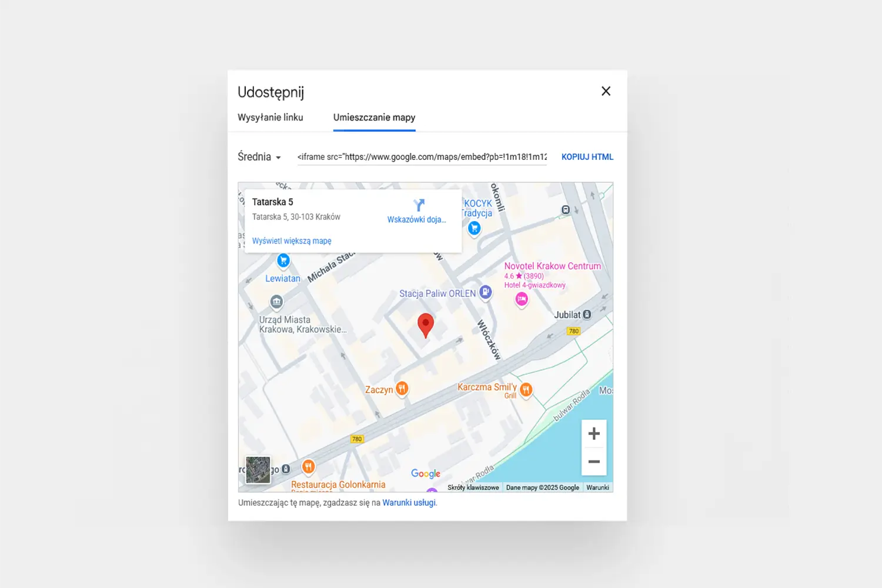Click the Karczma Smil'y restaurant icon
Viewport: 882px width, 588px height.
coord(526,389)
